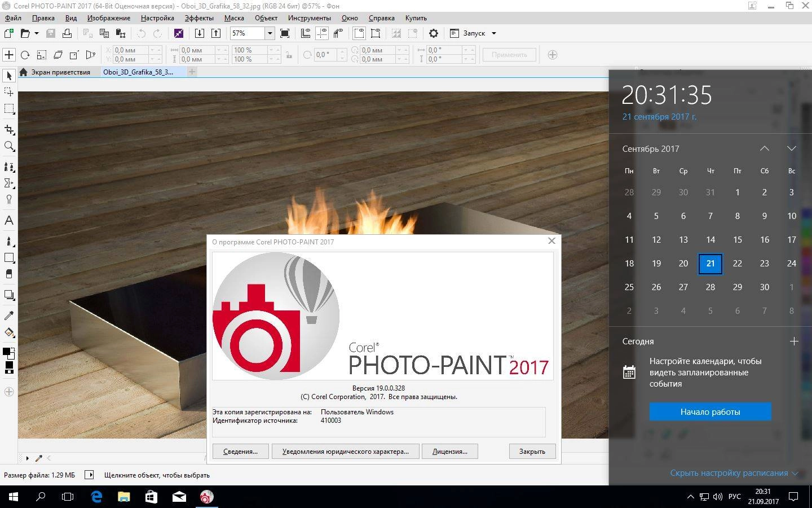Screen dimensions: 812x508
Task: Click the Закрыть button in About dialog
Action: pyautogui.click(x=532, y=451)
